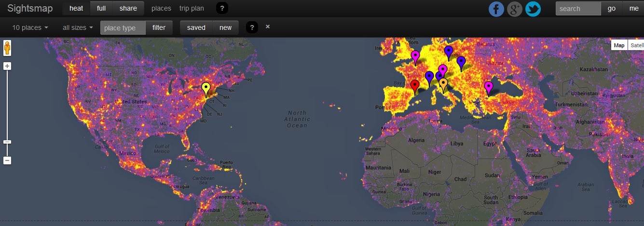Click the zoom in plus button
The image size is (644, 226).
(x=7, y=66)
